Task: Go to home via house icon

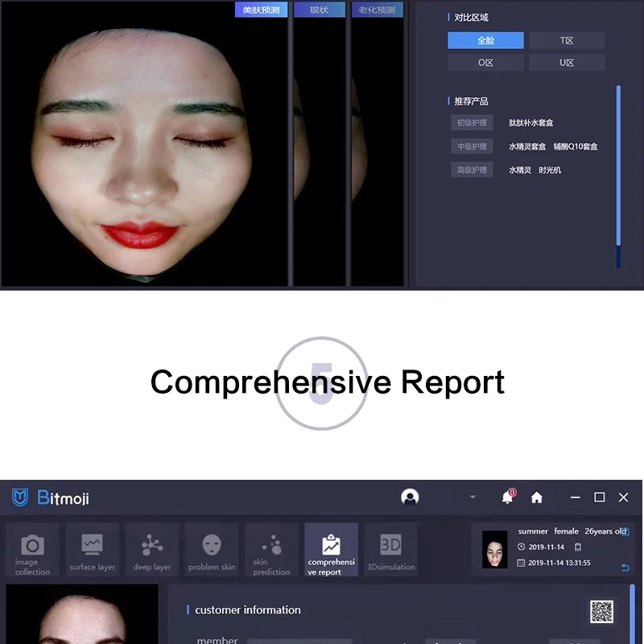Action: [x=537, y=497]
